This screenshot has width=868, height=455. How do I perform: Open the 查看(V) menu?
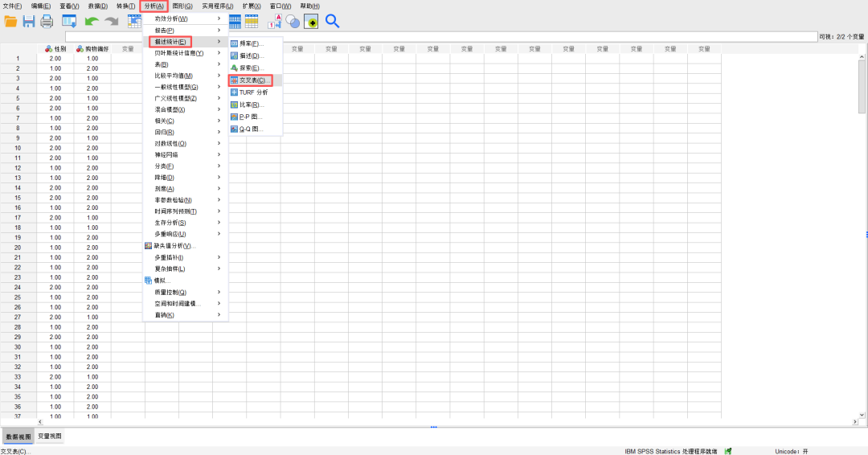tap(70, 6)
